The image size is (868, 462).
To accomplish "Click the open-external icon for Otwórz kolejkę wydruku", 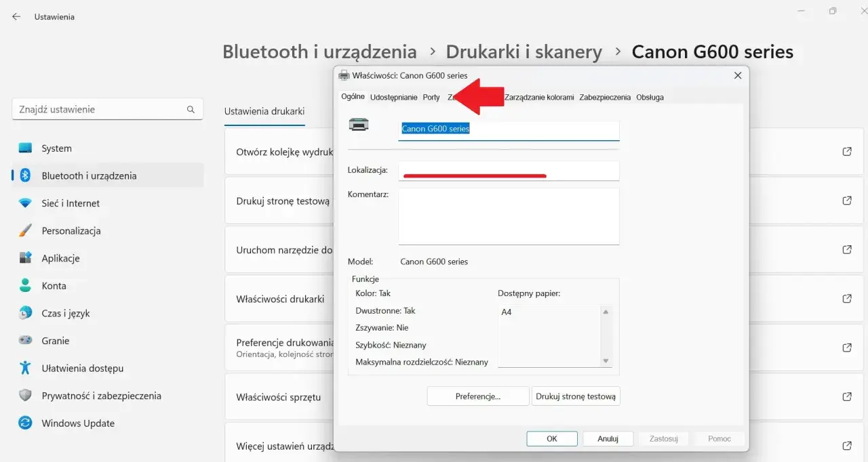I will point(847,152).
